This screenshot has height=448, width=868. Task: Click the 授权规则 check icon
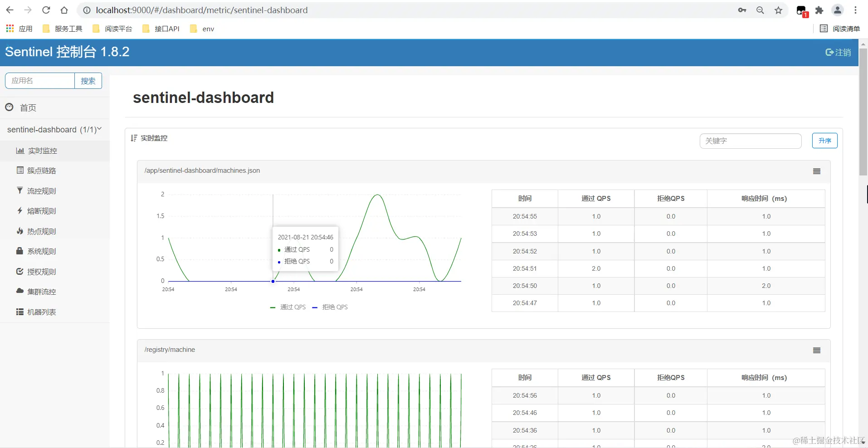[x=20, y=271]
